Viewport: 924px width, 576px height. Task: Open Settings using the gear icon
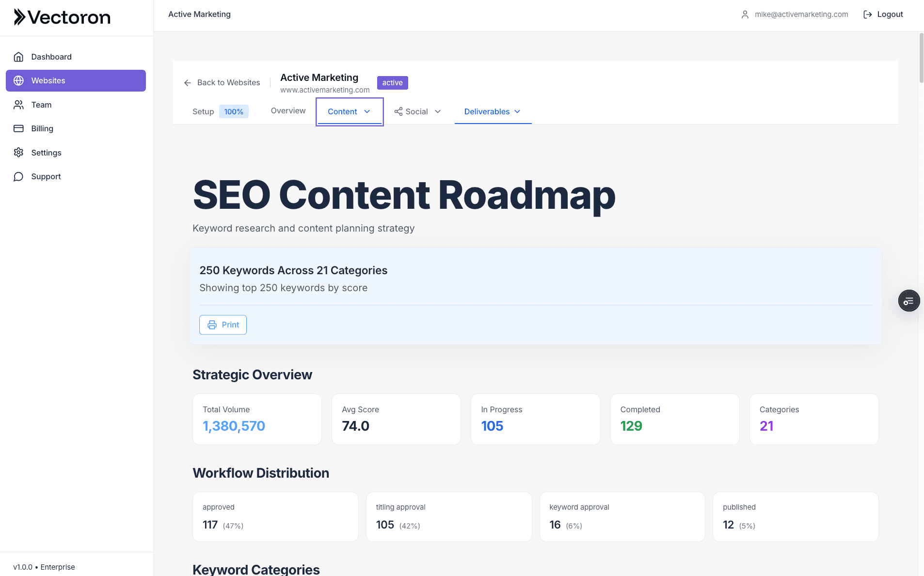click(18, 152)
